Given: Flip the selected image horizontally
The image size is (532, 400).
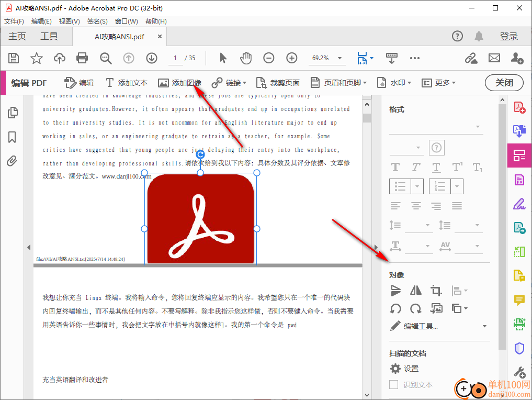Looking at the screenshot, I should [416, 291].
